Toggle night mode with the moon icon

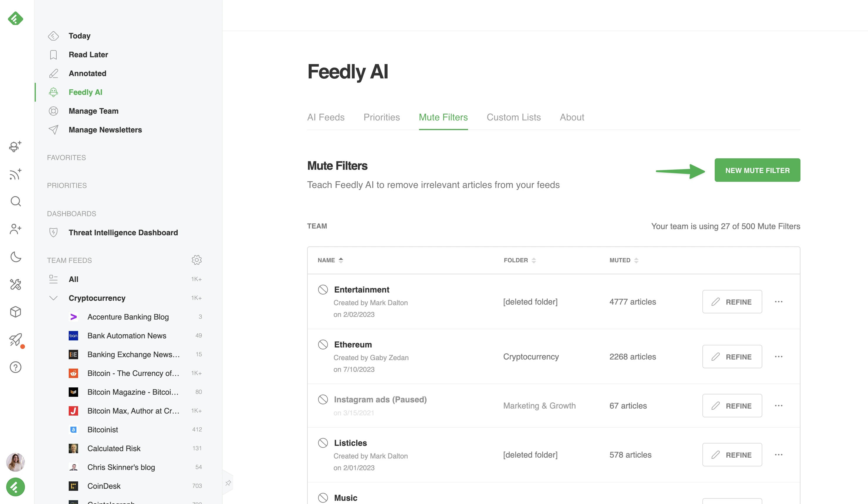pos(16,257)
